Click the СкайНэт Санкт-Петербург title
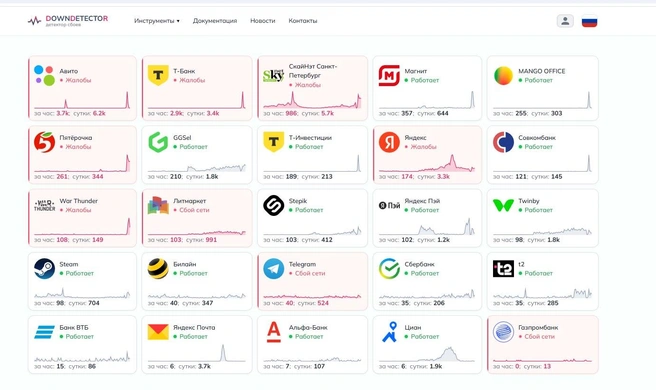 313,71
